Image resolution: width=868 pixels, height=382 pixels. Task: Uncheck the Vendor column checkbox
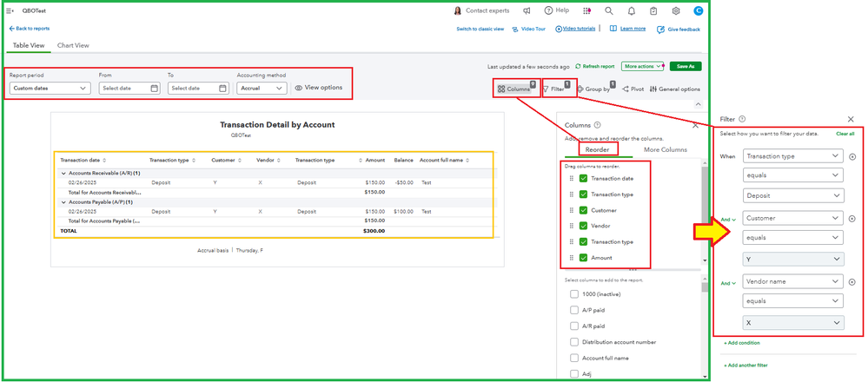tap(584, 226)
